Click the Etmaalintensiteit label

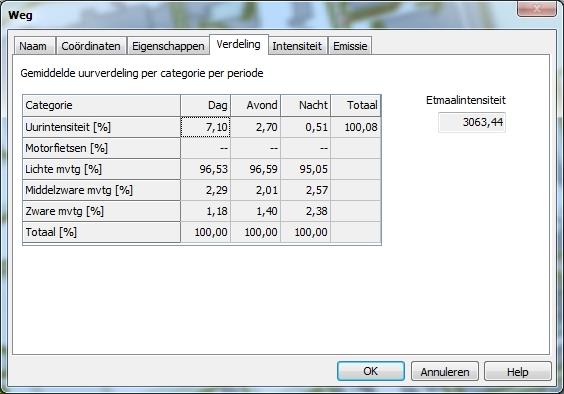pos(466,100)
